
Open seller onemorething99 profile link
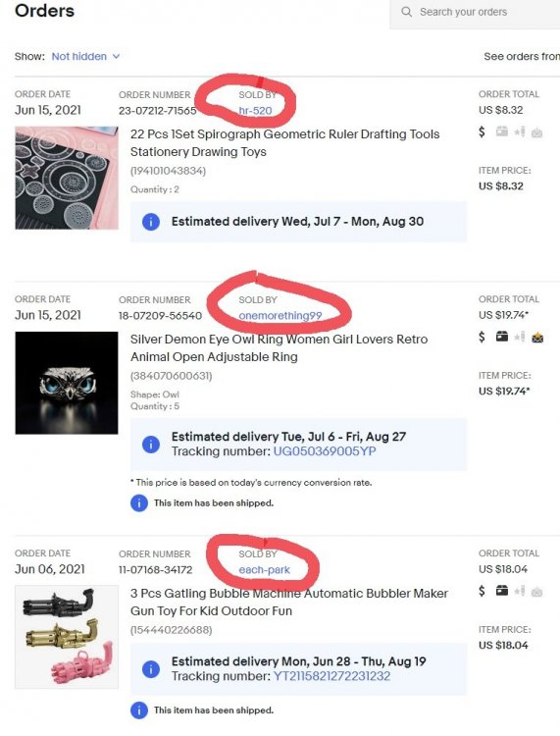(280, 315)
